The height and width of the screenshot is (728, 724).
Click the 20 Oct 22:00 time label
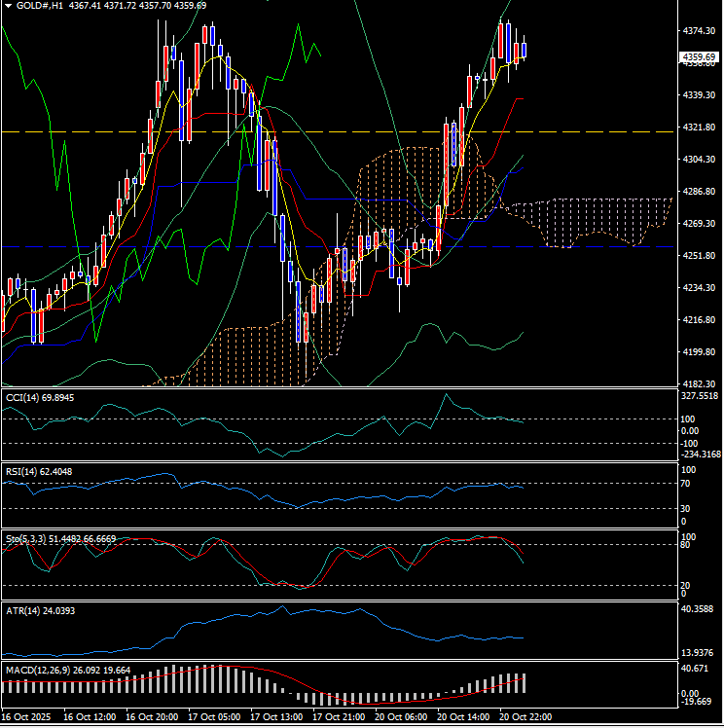[525, 717]
